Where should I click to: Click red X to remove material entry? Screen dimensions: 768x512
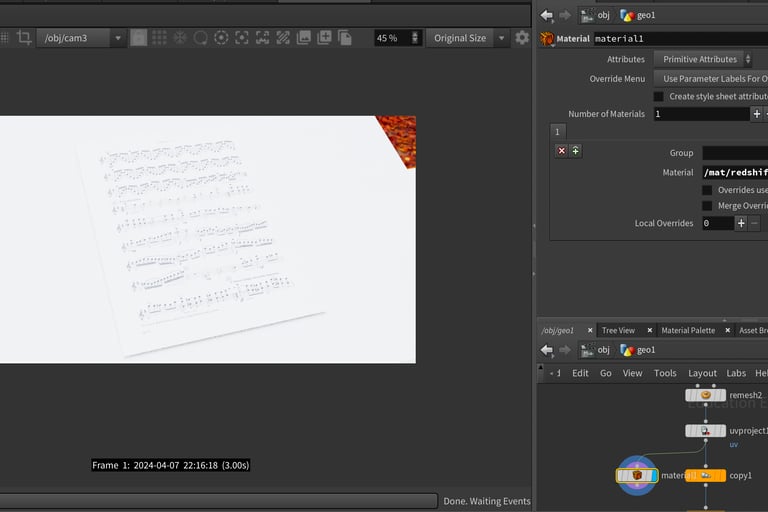(562, 151)
